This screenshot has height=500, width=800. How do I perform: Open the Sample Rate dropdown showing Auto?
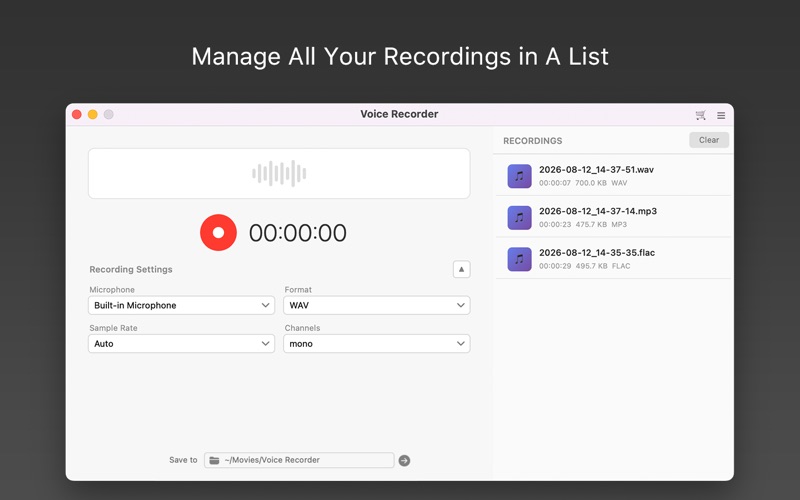182,343
